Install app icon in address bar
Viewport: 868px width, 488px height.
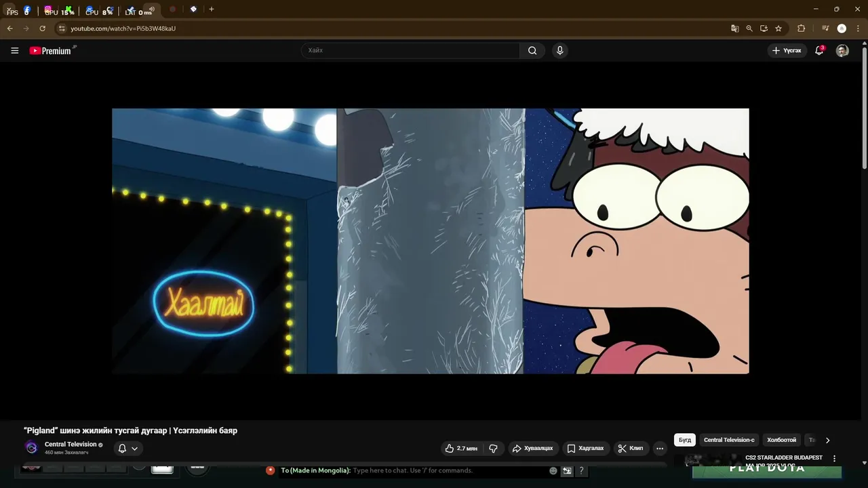point(764,28)
